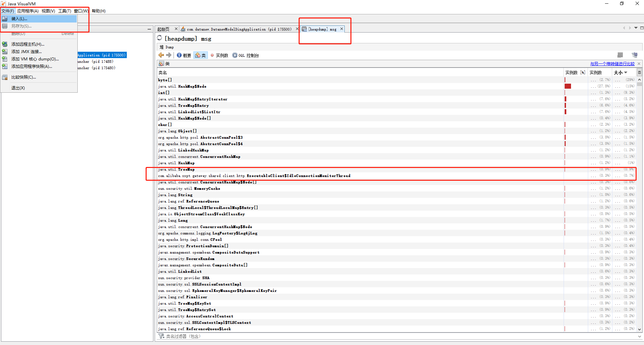Viewport: 644px width, 345px height.
Task: Open the 文件(F) menu
Action: click(8, 11)
